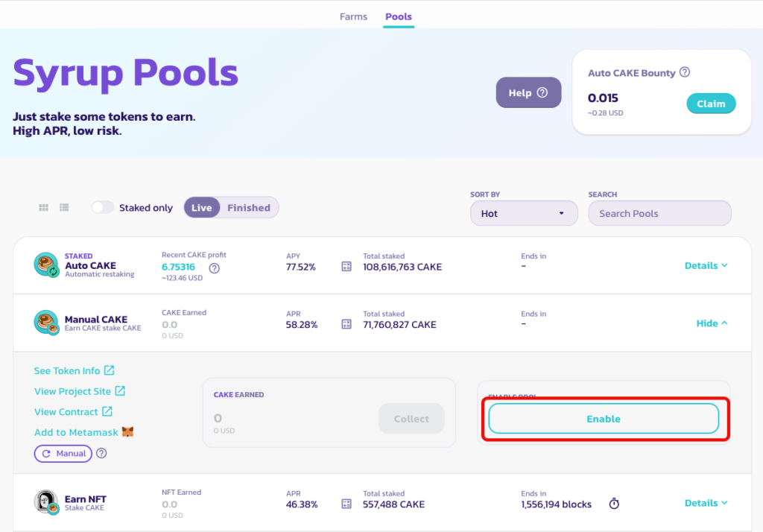Click the Auto CAKE pool token icon
This screenshot has width=763, height=532.
[46, 265]
